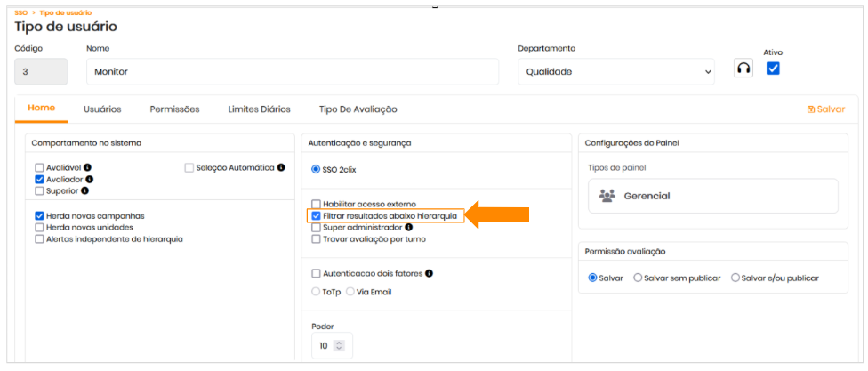Viewport: 868px width, 371px height.
Task: Click the Poder number stepper arrows
Action: point(338,345)
